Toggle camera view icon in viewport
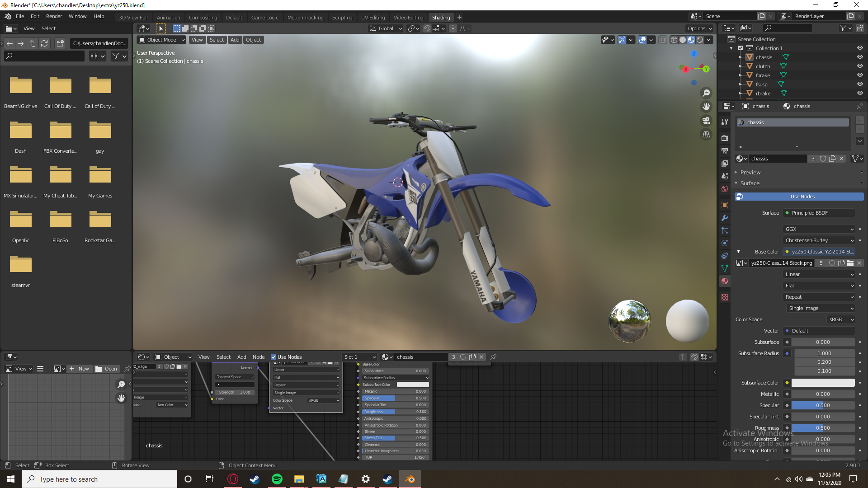The width and height of the screenshot is (868, 488). tap(706, 121)
